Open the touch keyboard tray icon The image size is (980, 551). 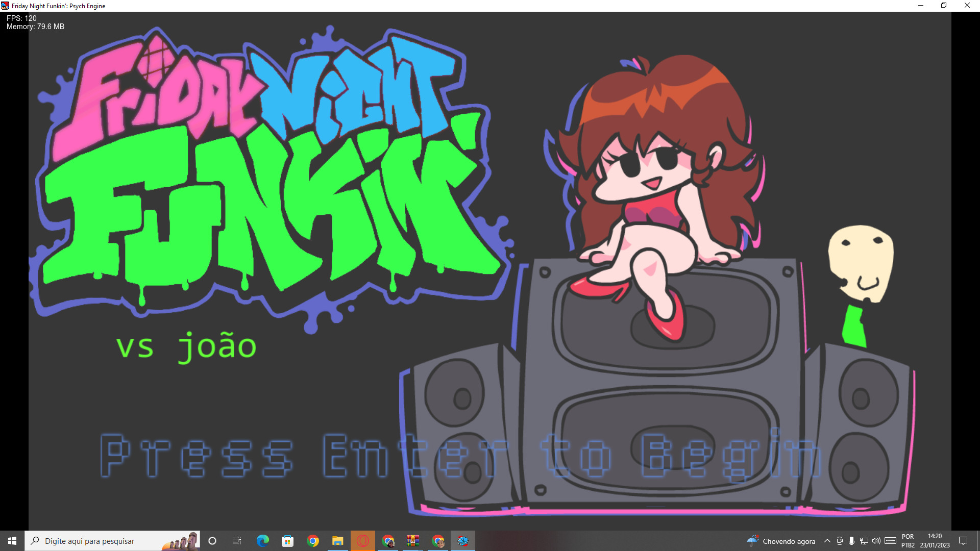coord(890,541)
